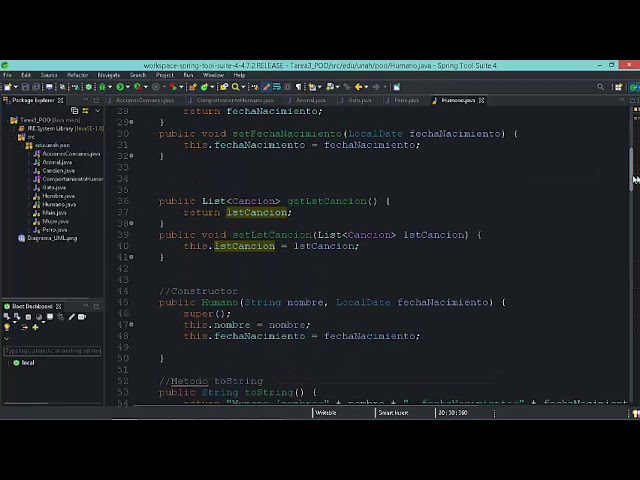Click the New file toolbar icon
Image resolution: width=640 pixels, height=480 pixels.
[7, 87]
